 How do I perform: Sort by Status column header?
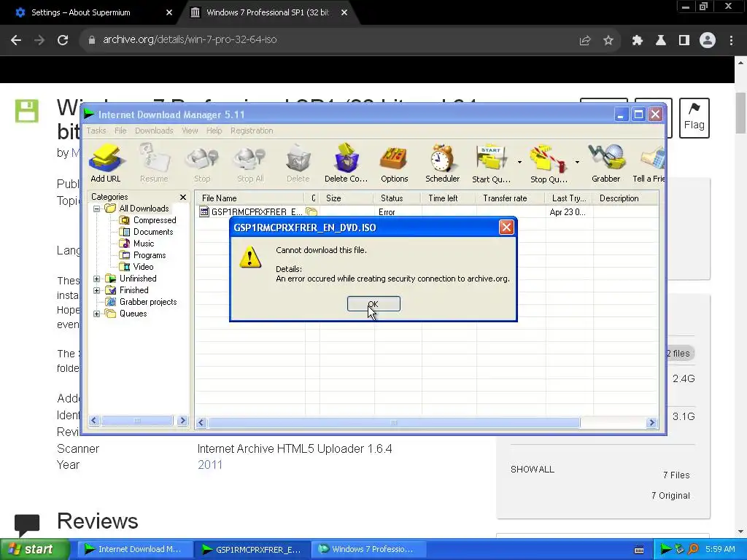(x=398, y=198)
